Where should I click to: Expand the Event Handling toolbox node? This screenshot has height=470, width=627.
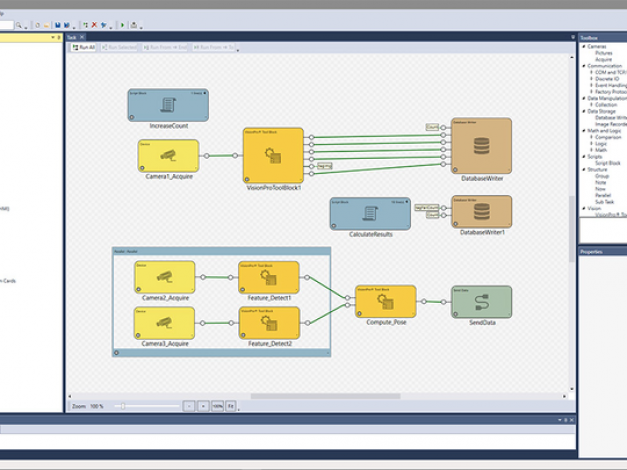[592, 86]
